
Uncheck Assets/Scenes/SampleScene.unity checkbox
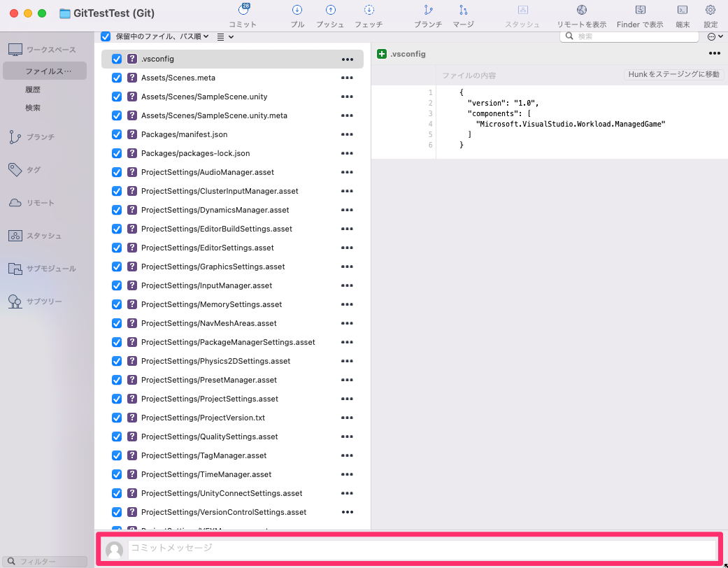click(x=117, y=97)
